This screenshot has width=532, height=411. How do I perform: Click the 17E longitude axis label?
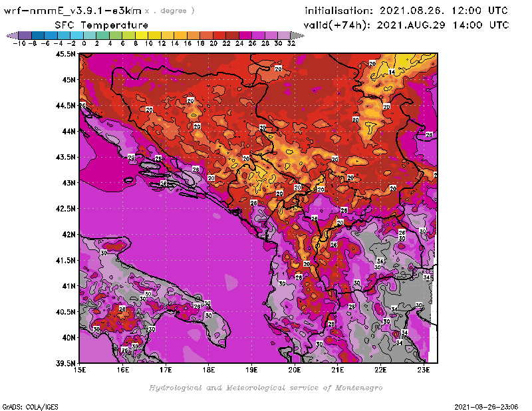point(166,370)
